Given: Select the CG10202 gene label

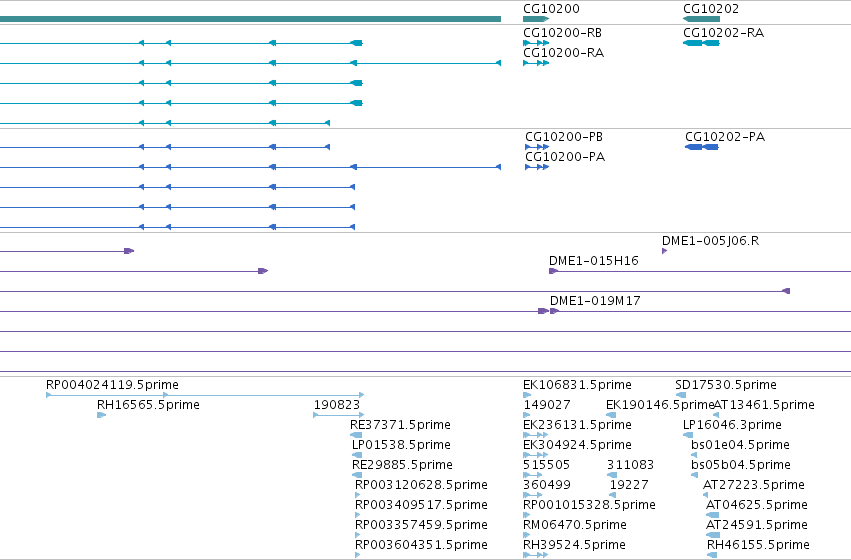Looking at the screenshot, I should (x=710, y=9).
